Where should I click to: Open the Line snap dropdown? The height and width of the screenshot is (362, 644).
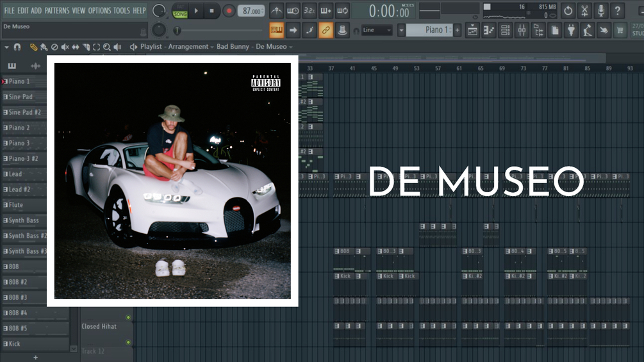point(377,30)
